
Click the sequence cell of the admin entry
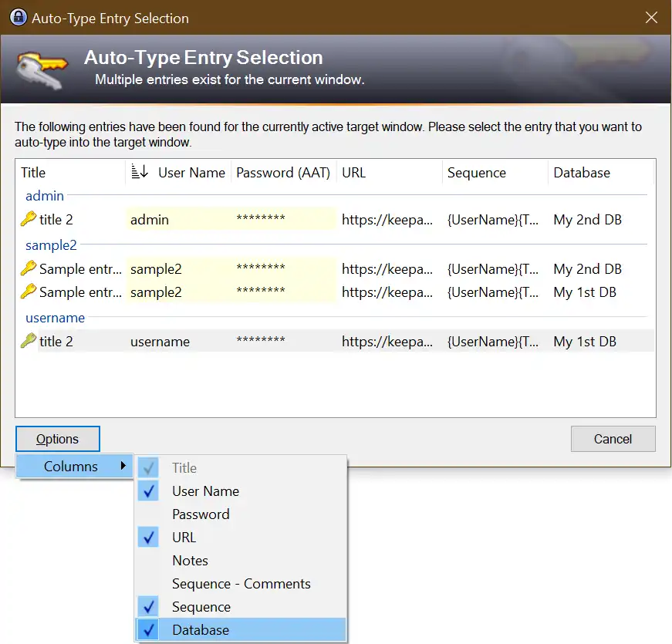tap(493, 219)
